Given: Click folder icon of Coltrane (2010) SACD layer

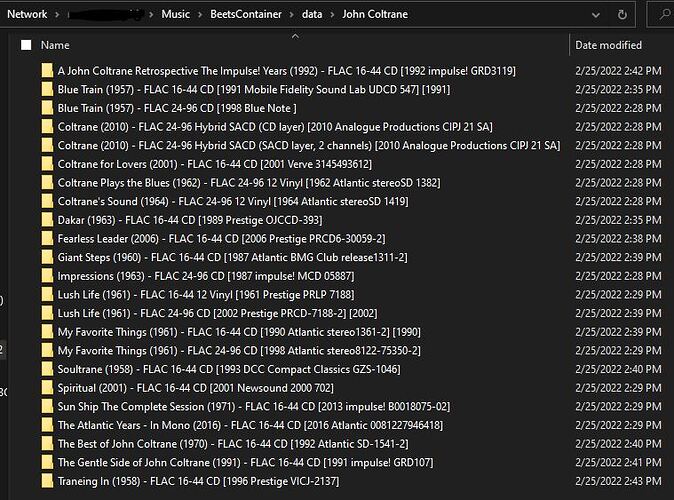Looking at the screenshot, I should [47, 145].
